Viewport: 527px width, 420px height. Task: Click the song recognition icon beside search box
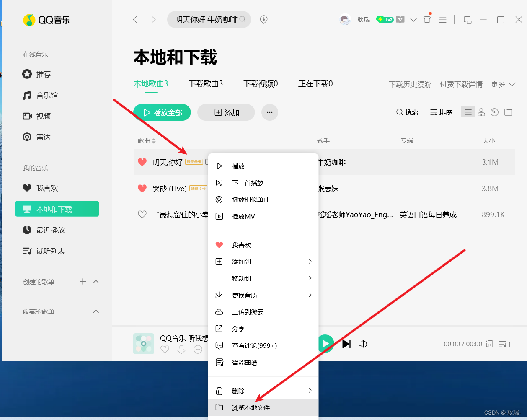click(x=263, y=19)
